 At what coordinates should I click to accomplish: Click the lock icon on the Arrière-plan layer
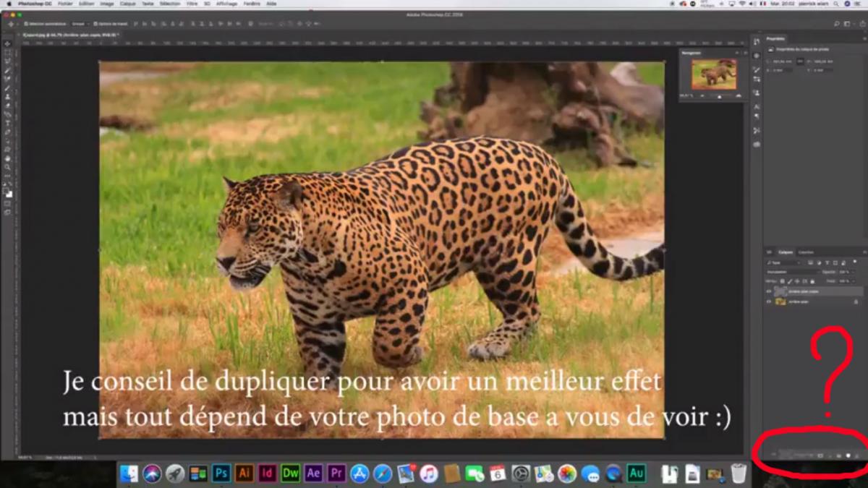tap(856, 301)
